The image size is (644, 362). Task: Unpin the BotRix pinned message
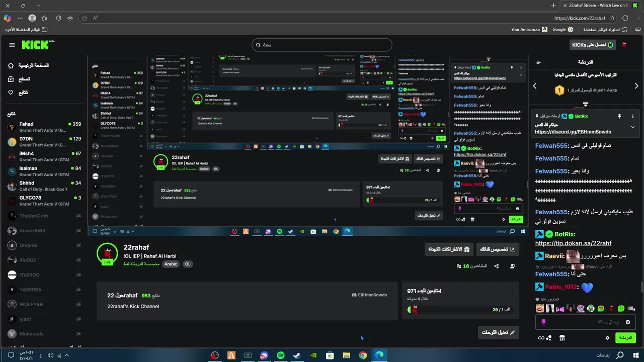(619, 116)
